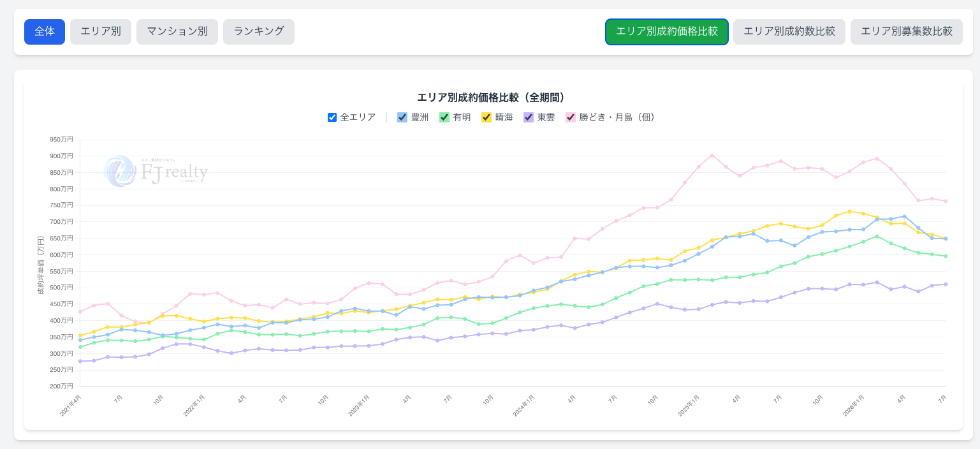Show エリア別募集数比較 chart
Screen dimensions: 980x449
click(907, 32)
